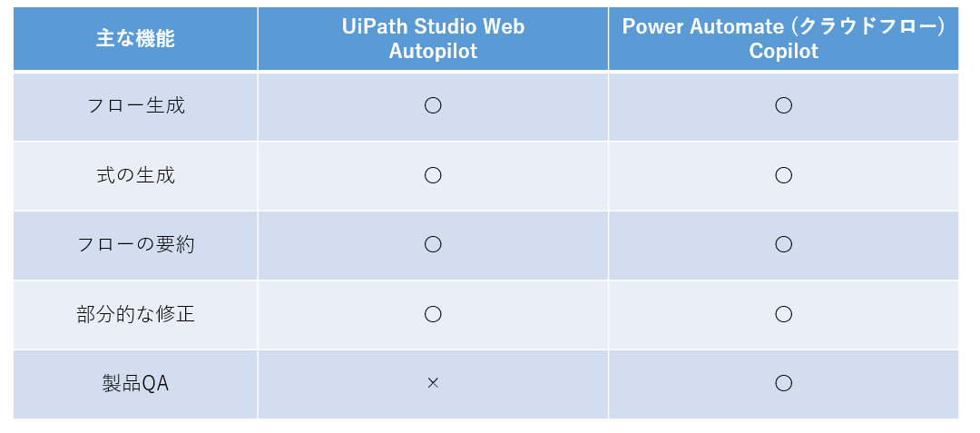Click the UiPath circle for フローの要約
This screenshot has width=980, height=433.
[x=433, y=245]
